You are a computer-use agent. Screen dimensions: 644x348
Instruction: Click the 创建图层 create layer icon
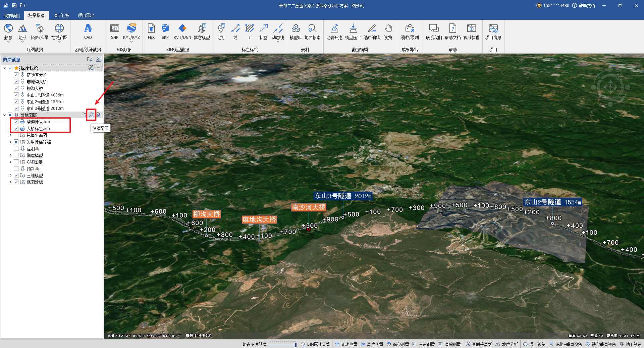click(91, 115)
